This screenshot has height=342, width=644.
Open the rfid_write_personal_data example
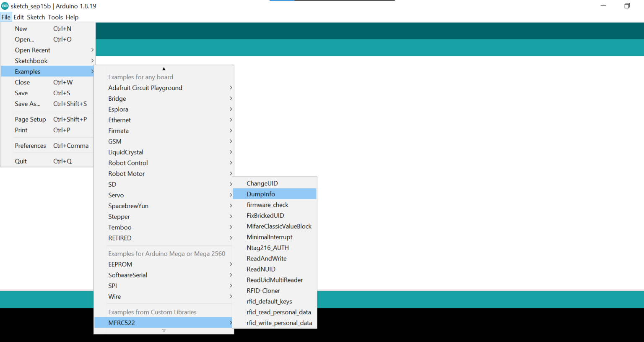point(279,323)
